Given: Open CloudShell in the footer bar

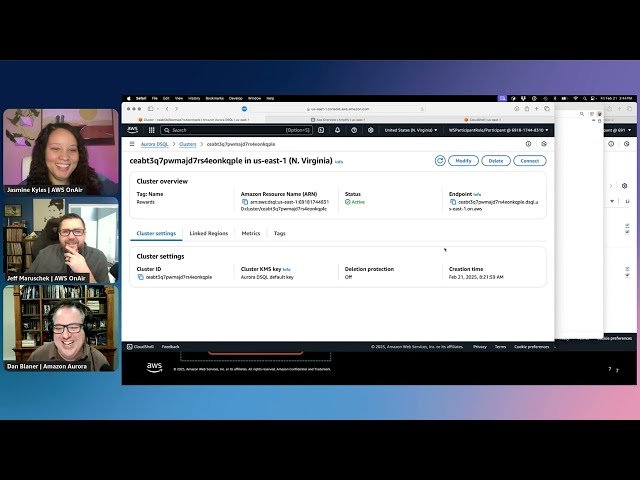Looking at the screenshot, I should coord(140,347).
